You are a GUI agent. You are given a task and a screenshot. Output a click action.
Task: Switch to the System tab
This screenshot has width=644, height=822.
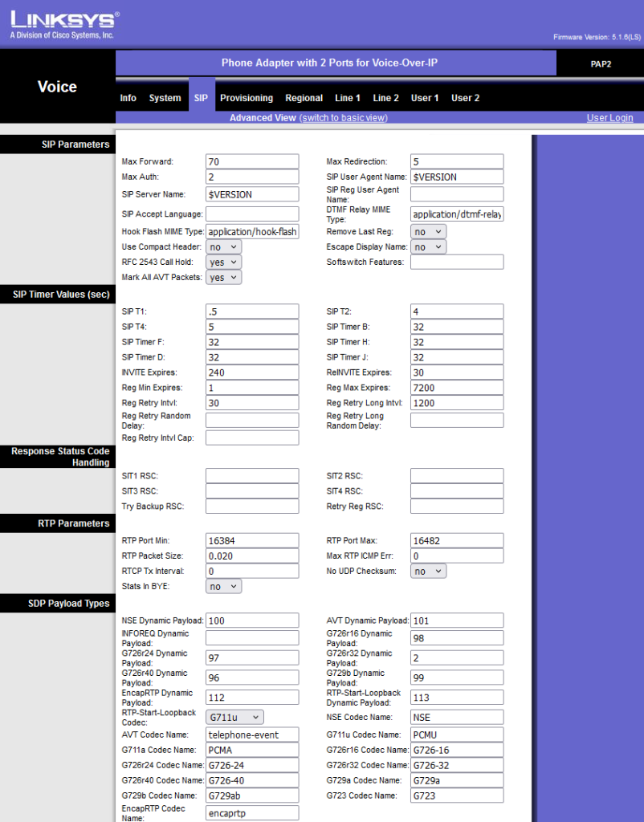tap(165, 98)
